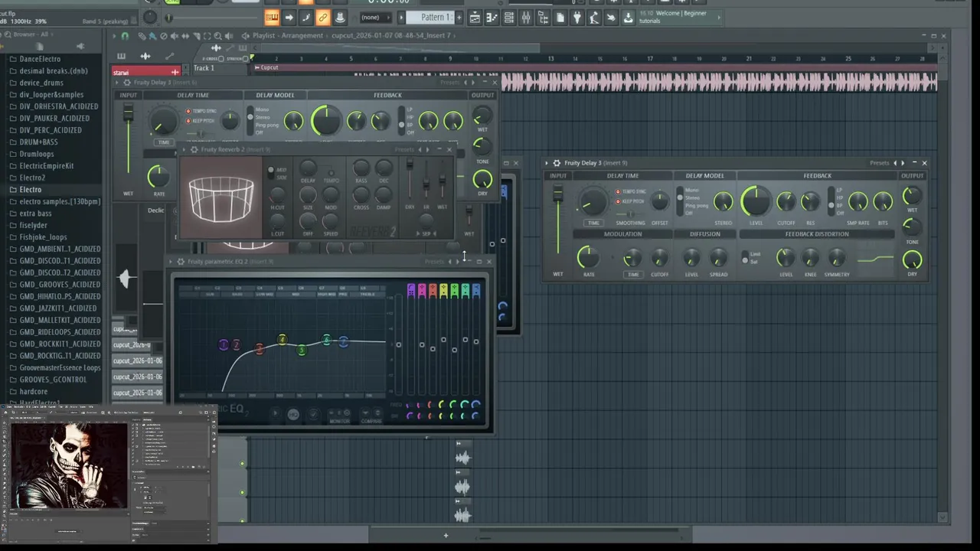This screenshot has width=980, height=551.
Task: Show automation clips in picker panel icon
Action: (169, 56)
